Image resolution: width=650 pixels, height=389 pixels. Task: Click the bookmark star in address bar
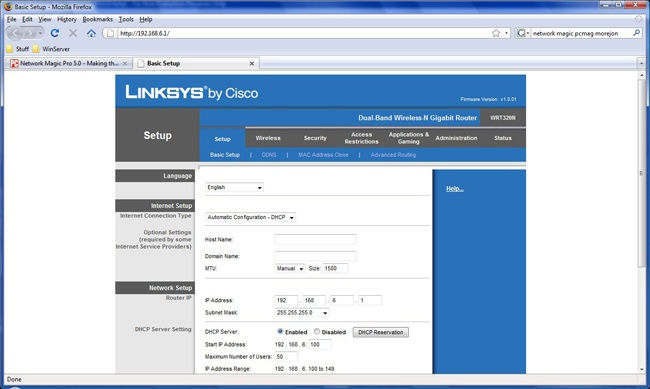[x=496, y=33]
